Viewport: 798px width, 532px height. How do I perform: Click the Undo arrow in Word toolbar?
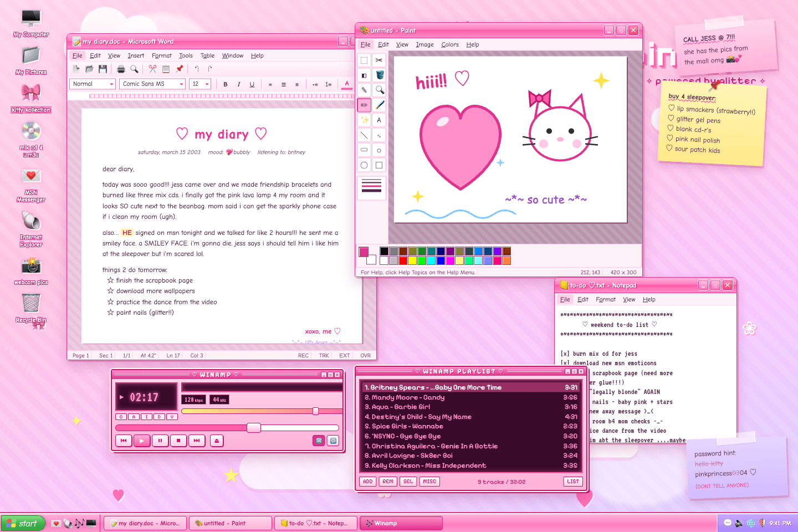(197, 69)
